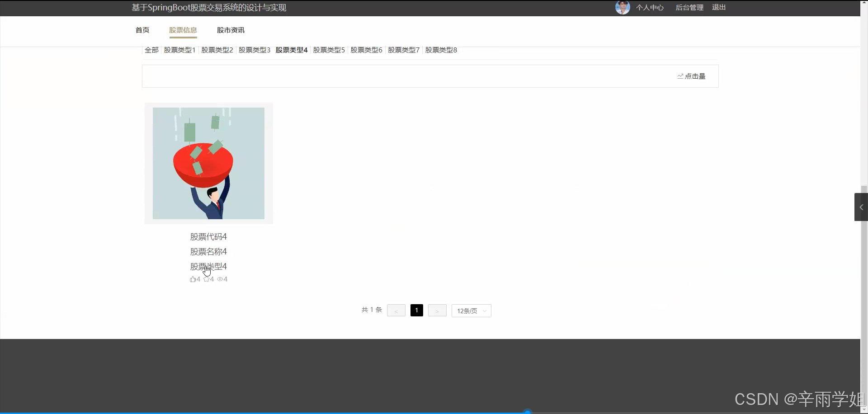The image size is (868, 414).
Task: Switch to the 股市资讯 tab
Action: click(231, 30)
